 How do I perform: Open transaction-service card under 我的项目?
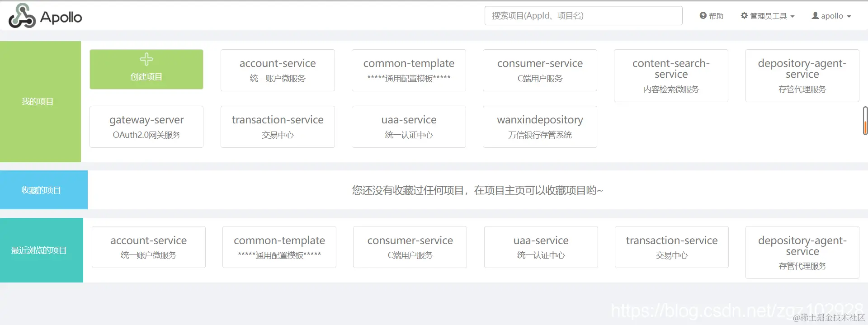(x=278, y=127)
